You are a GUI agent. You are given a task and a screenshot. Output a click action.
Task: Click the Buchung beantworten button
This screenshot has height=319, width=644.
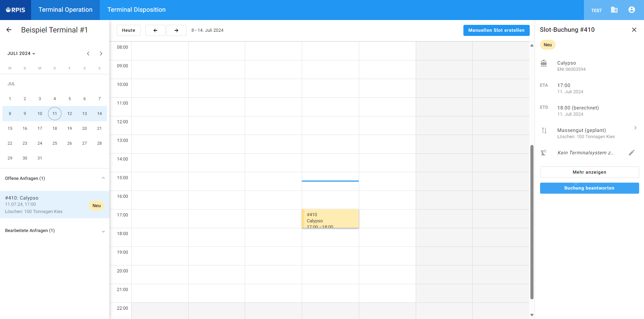pos(589,188)
